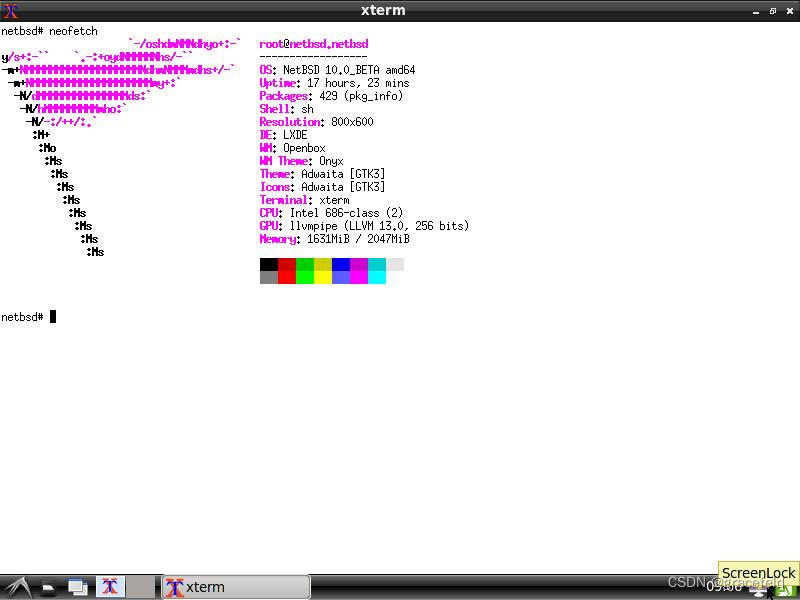The height and width of the screenshot is (600, 800).
Task: Click the 'neofetch' command text
Action: [x=73, y=31]
